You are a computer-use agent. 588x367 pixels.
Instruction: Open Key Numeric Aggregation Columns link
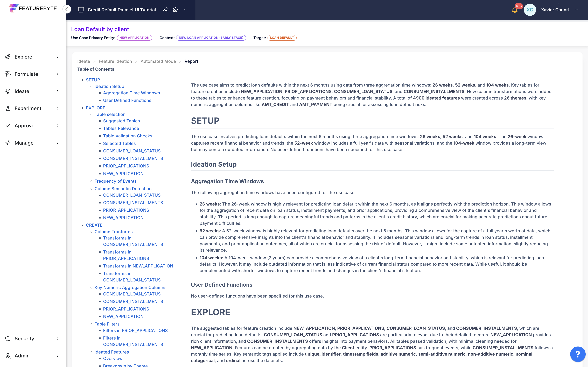pos(130,287)
